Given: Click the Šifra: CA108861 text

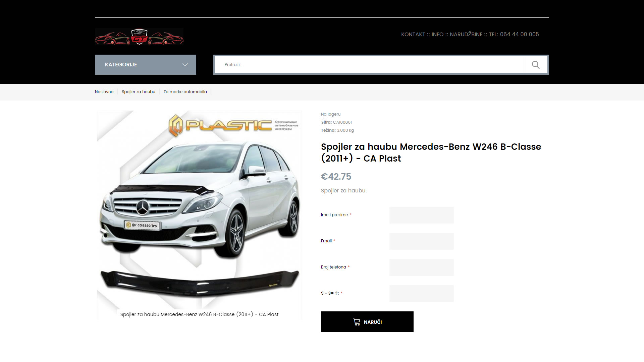Looking at the screenshot, I should [x=336, y=122].
